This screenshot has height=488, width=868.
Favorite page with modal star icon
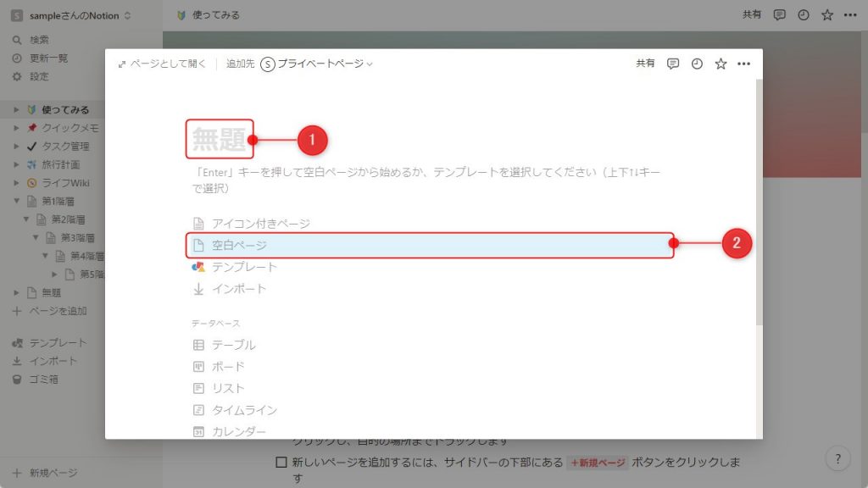[x=721, y=64]
